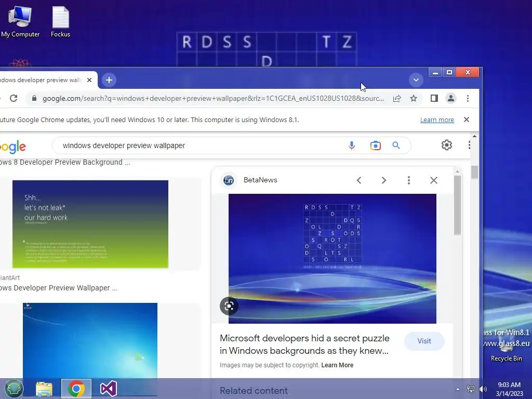Expand Chrome tab search dropdown
This screenshot has width=532, height=399.
point(416,80)
